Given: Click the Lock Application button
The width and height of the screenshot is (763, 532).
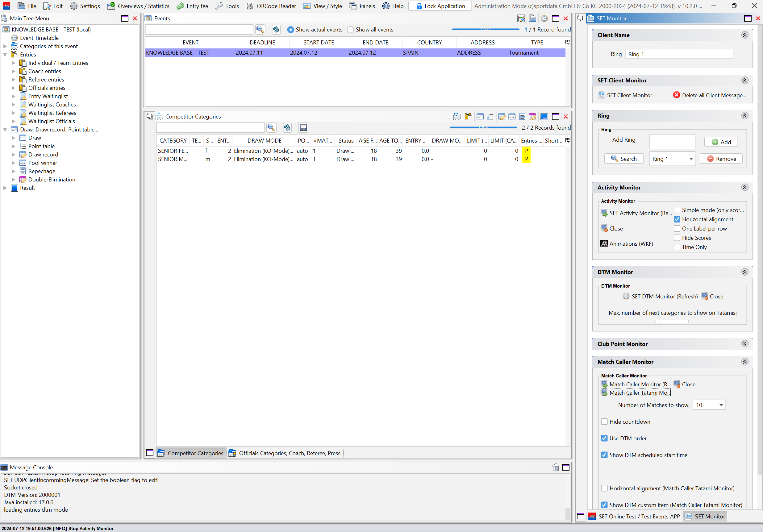Looking at the screenshot, I should coord(440,6).
